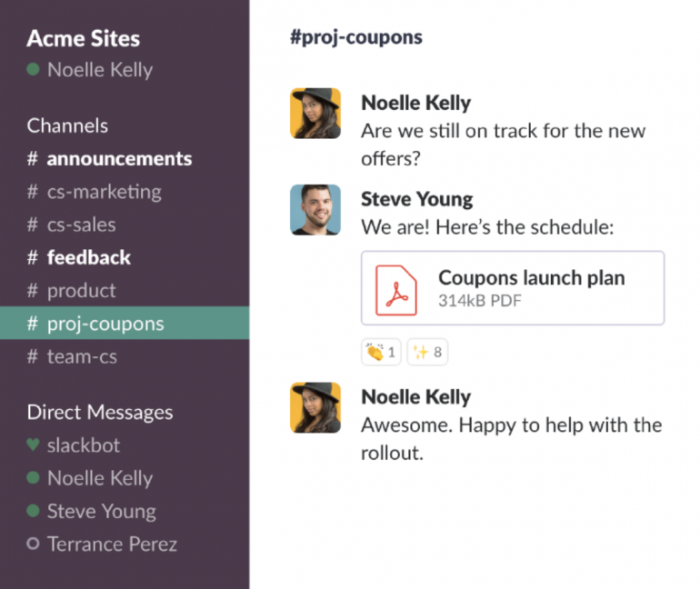700x589 pixels.
Task: Open Noelle Kelly's avatar on first message
Action: pyautogui.click(x=315, y=114)
